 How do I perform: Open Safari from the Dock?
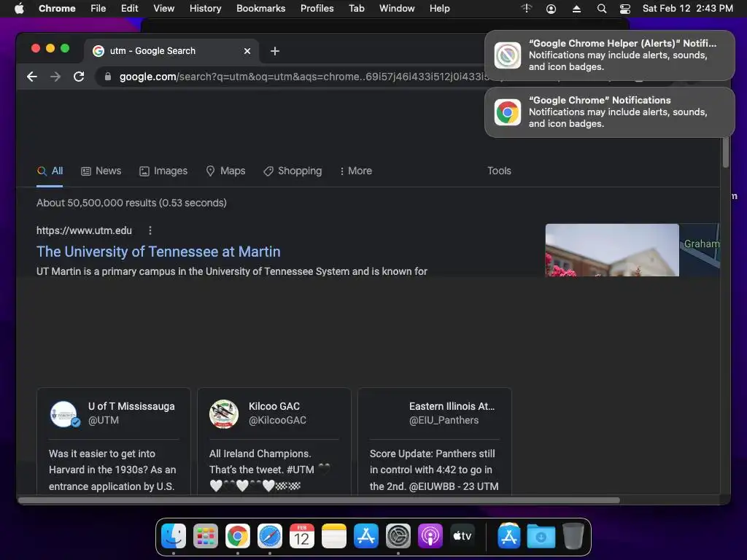click(x=270, y=537)
